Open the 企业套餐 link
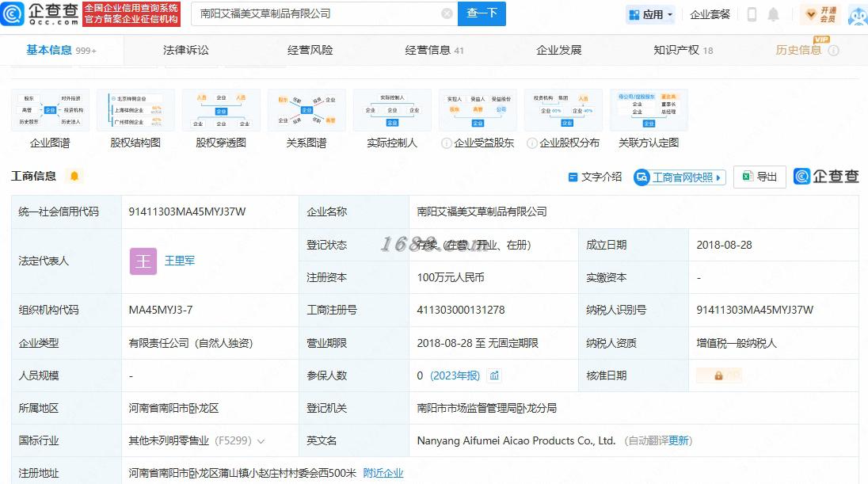This screenshot has height=484, width=868. click(x=710, y=14)
